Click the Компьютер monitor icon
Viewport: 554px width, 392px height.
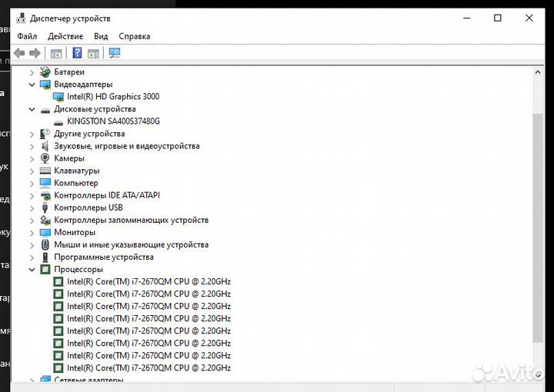point(45,183)
